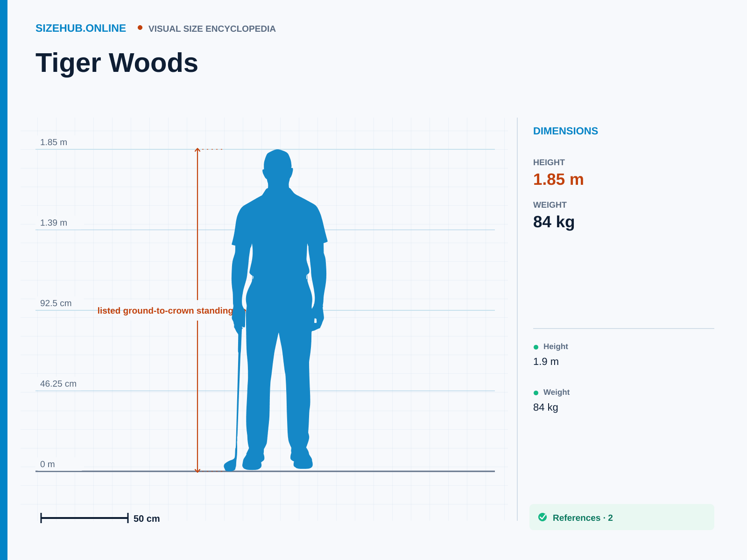Click the 50 cm scale bar line

(85, 518)
